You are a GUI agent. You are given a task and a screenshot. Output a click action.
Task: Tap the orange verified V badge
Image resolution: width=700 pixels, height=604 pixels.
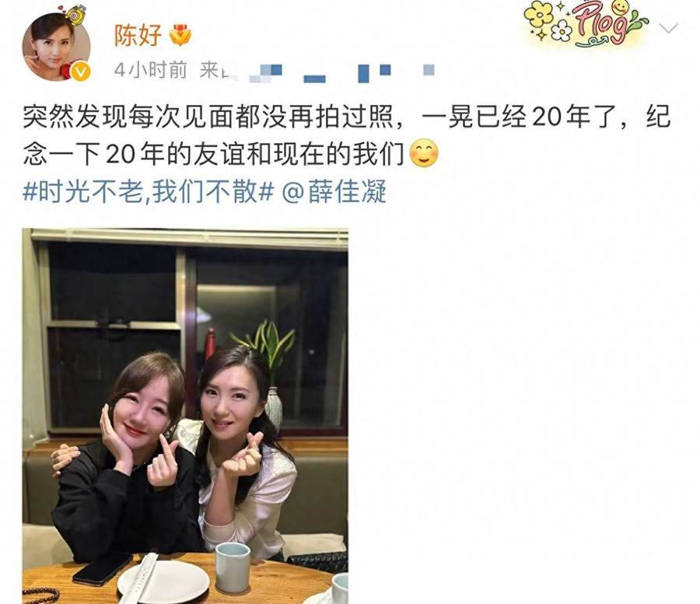point(81,72)
